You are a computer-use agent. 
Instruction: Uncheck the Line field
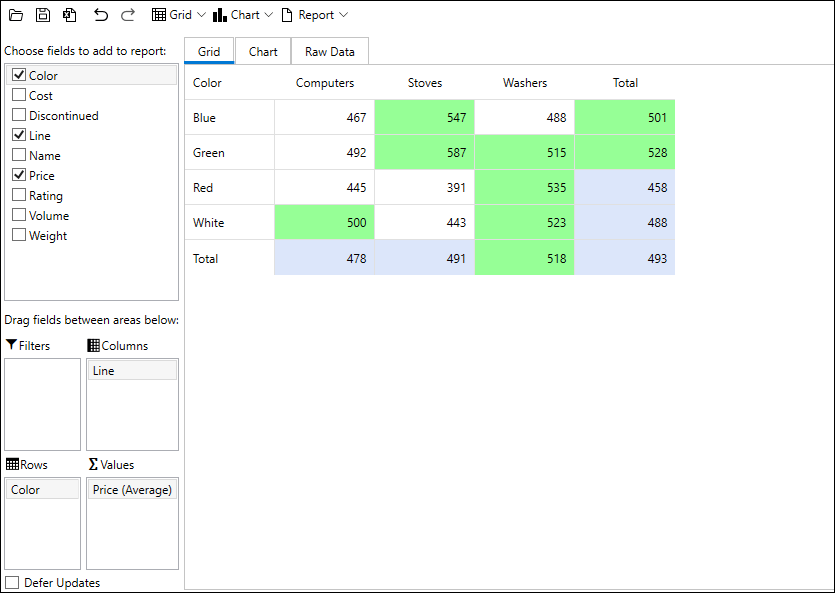[17, 135]
